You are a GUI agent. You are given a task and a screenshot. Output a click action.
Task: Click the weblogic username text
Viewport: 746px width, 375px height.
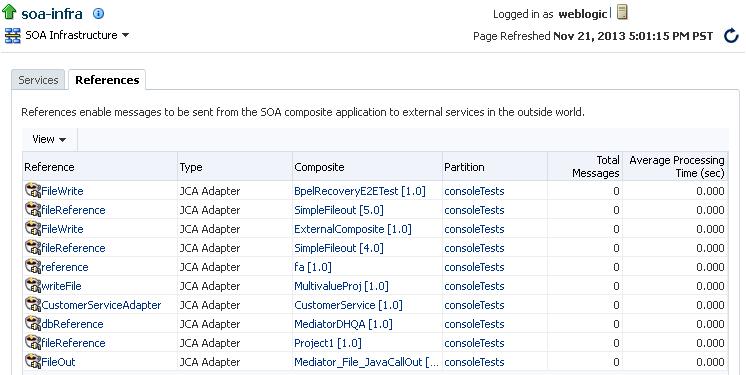tap(583, 14)
